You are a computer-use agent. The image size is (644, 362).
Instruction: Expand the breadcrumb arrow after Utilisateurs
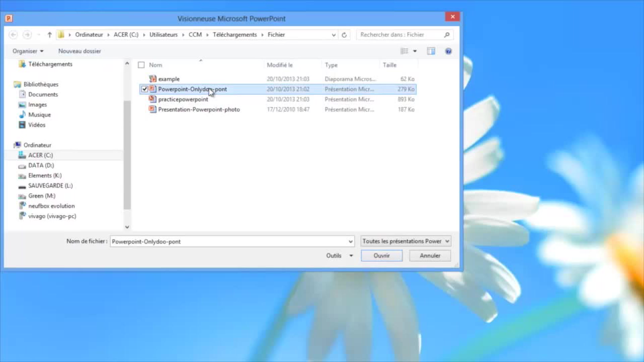click(183, 35)
